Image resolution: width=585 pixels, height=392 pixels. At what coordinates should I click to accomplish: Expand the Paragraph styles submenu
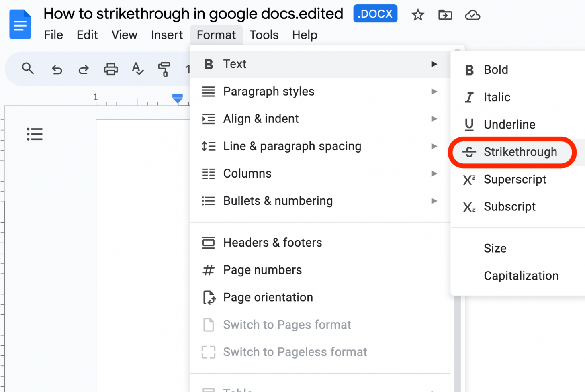[x=268, y=91]
